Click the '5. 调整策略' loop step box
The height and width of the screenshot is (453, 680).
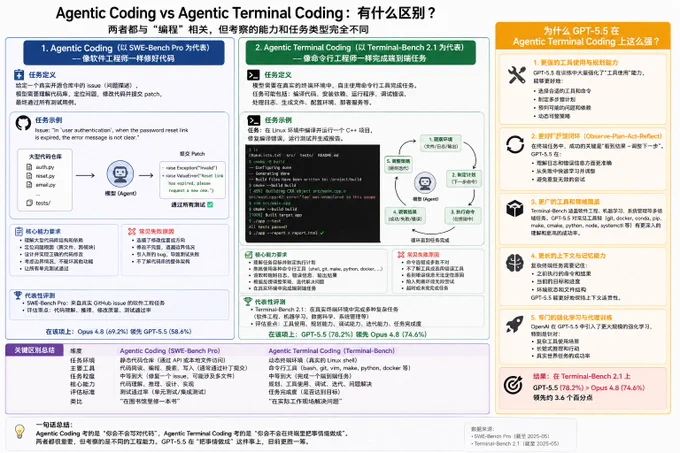point(398,164)
